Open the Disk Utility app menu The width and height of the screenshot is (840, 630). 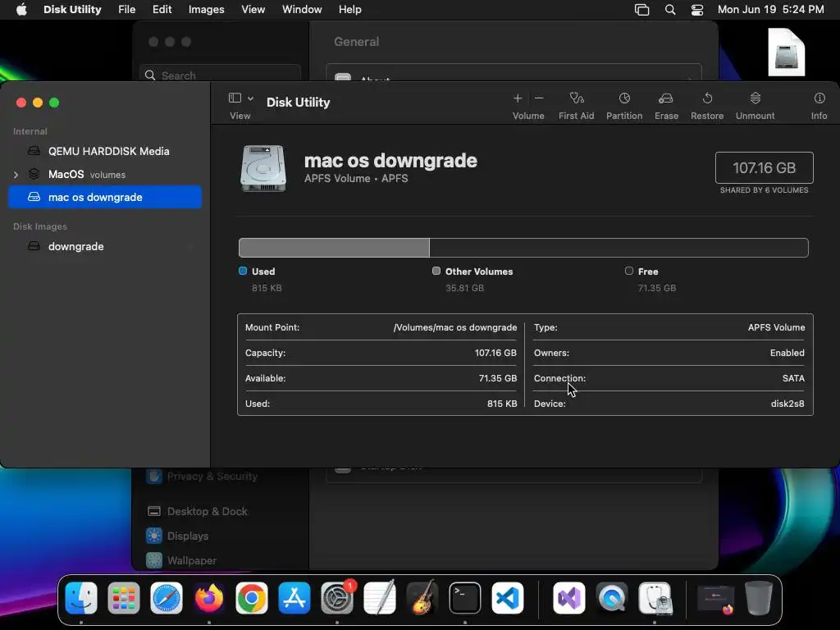(x=72, y=10)
